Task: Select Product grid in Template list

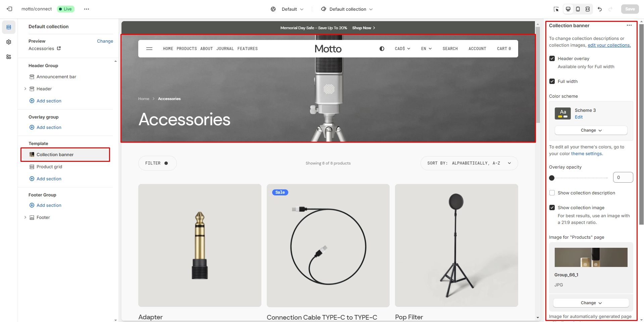Action: coord(49,167)
